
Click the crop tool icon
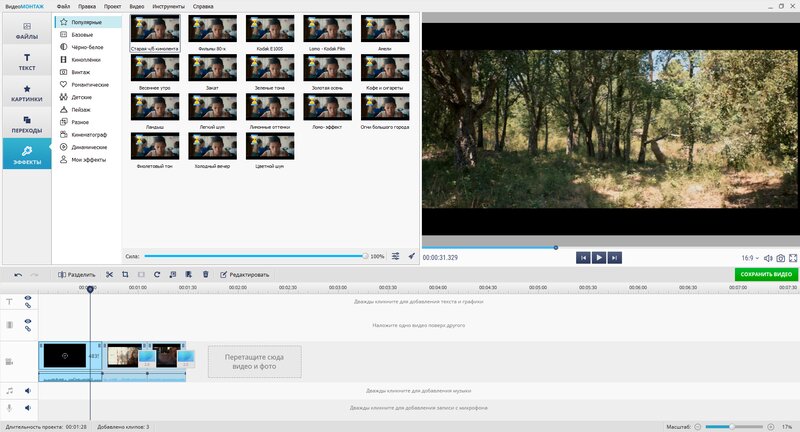[x=125, y=274]
